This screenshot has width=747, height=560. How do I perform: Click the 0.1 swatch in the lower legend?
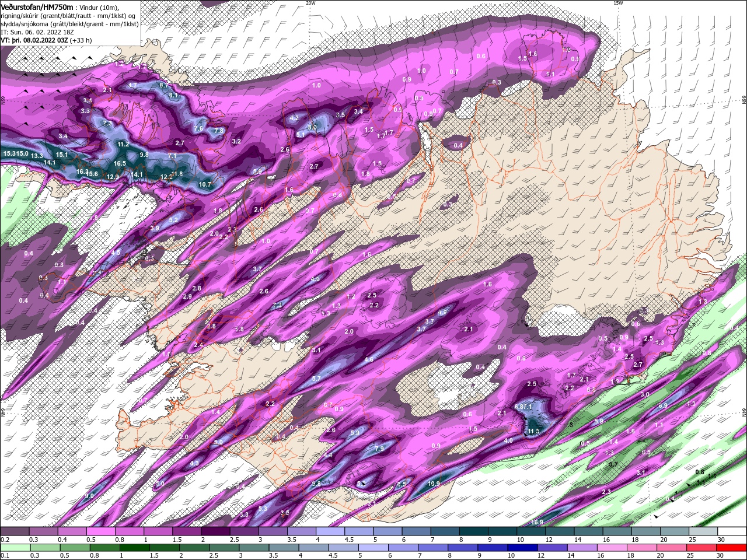15,548
